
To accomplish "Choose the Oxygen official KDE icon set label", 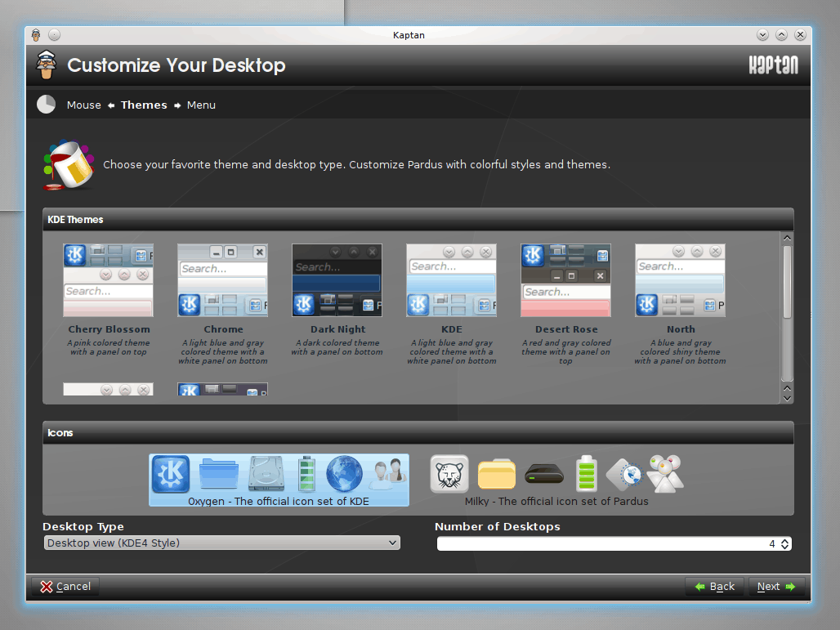I will coord(279,502).
